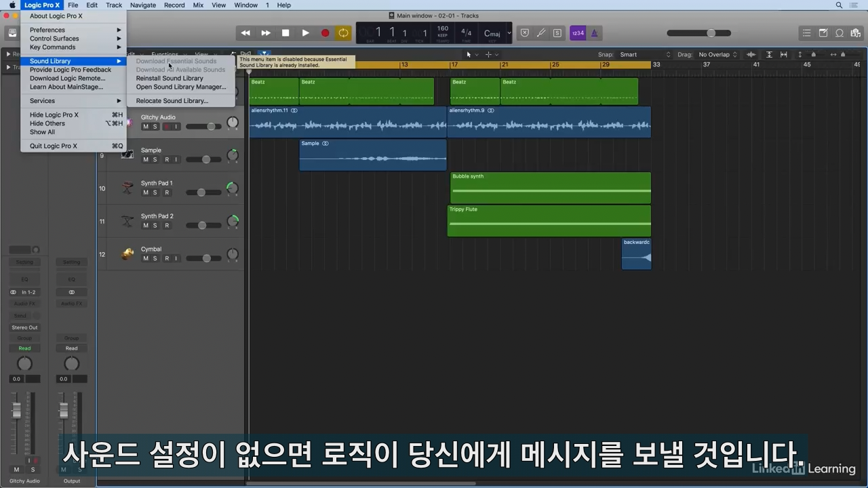The height and width of the screenshot is (488, 868).
Task: Open the List Editors icon
Action: pyautogui.click(x=806, y=33)
